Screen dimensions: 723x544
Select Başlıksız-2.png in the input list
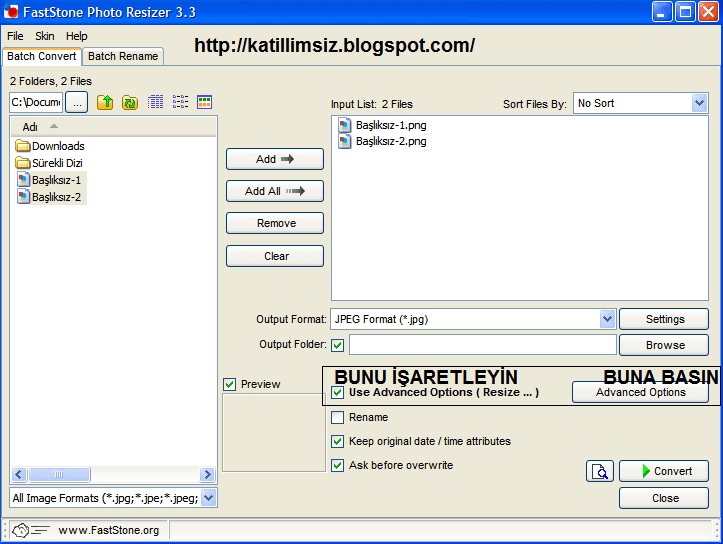click(x=391, y=141)
